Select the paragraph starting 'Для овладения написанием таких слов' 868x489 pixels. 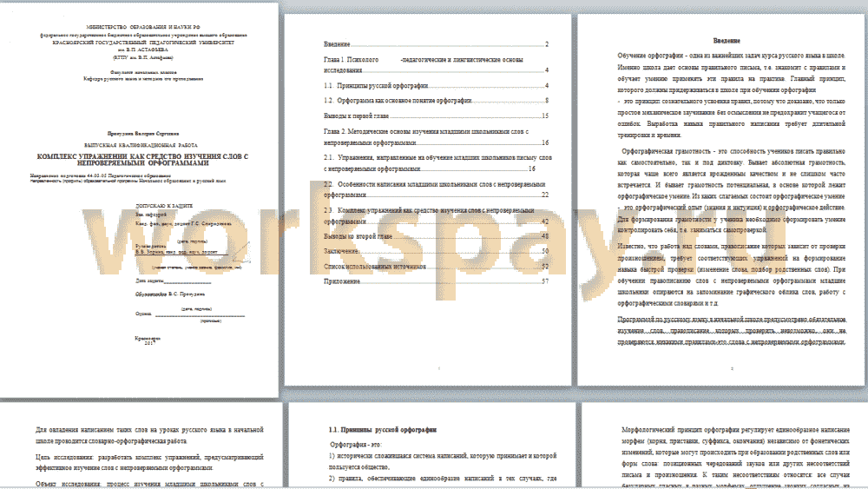[149, 435]
